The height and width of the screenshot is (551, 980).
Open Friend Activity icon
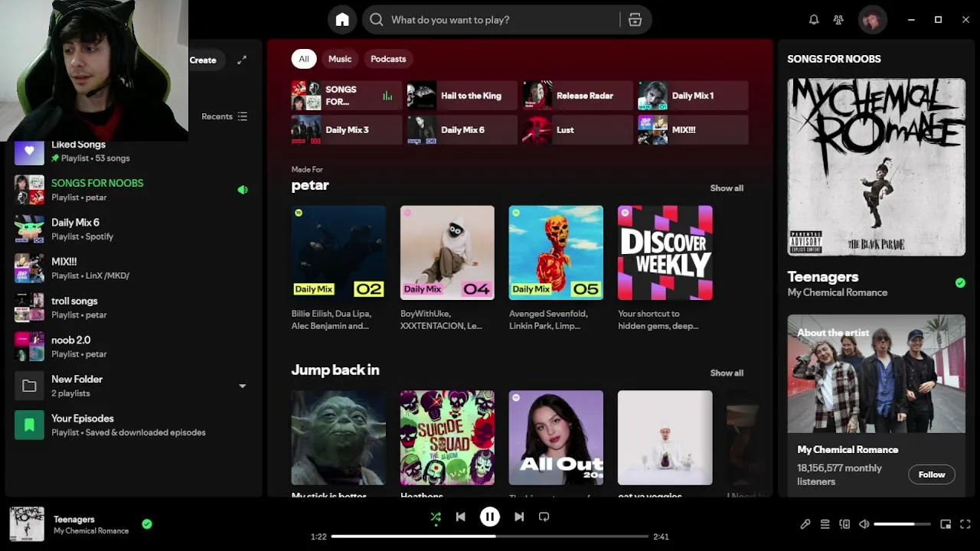point(839,20)
